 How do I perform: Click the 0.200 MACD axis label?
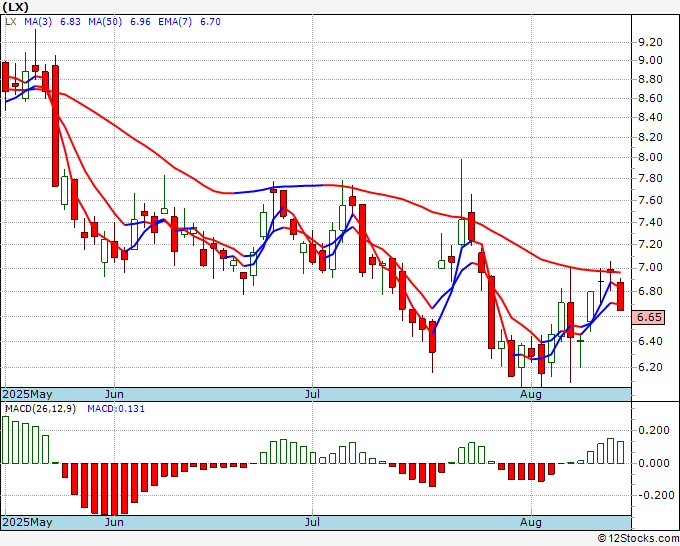point(654,430)
